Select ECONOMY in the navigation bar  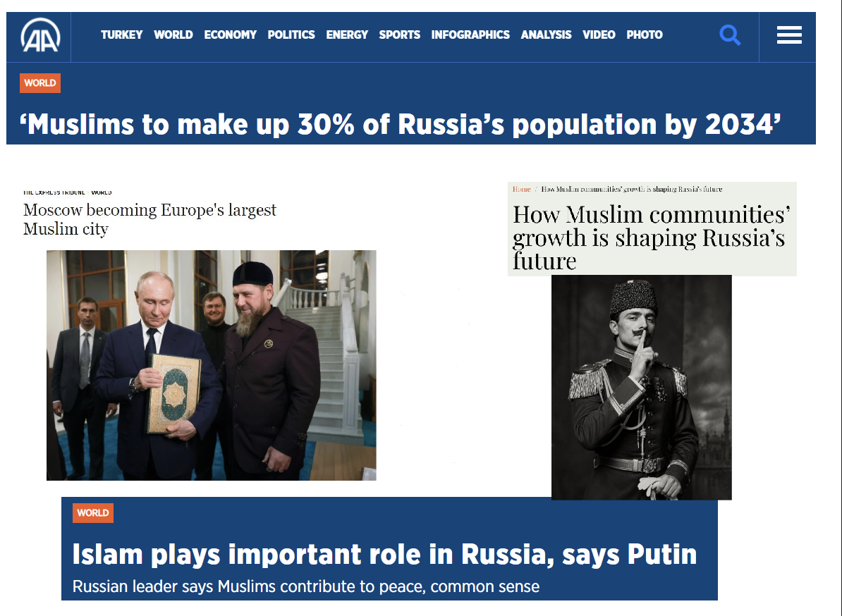coord(230,35)
